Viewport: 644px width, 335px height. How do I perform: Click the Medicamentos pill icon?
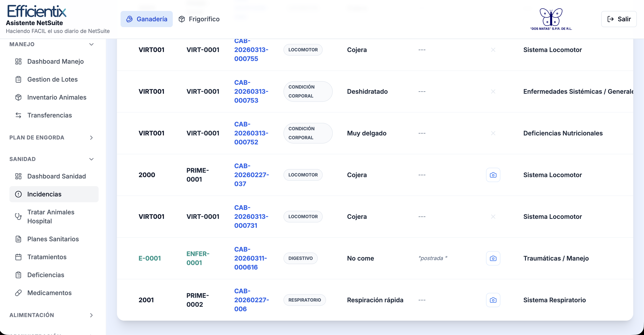tap(18, 293)
